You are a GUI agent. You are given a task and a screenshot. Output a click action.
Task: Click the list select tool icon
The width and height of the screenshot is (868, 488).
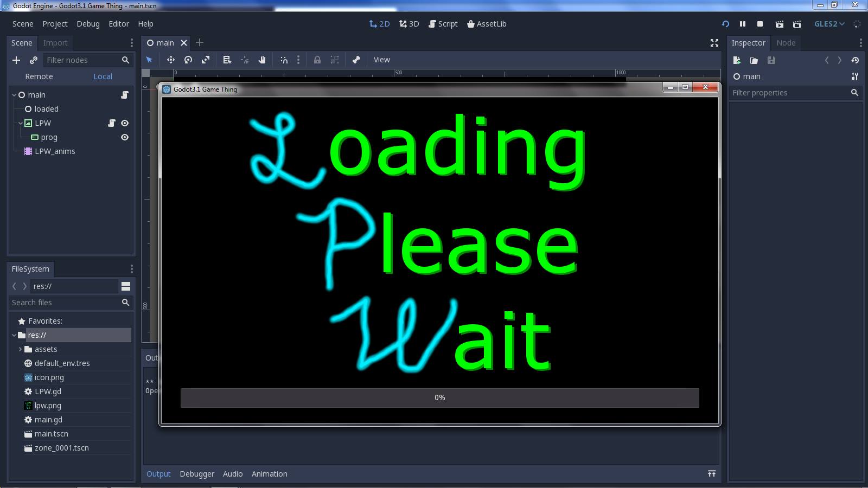click(227, 60)
